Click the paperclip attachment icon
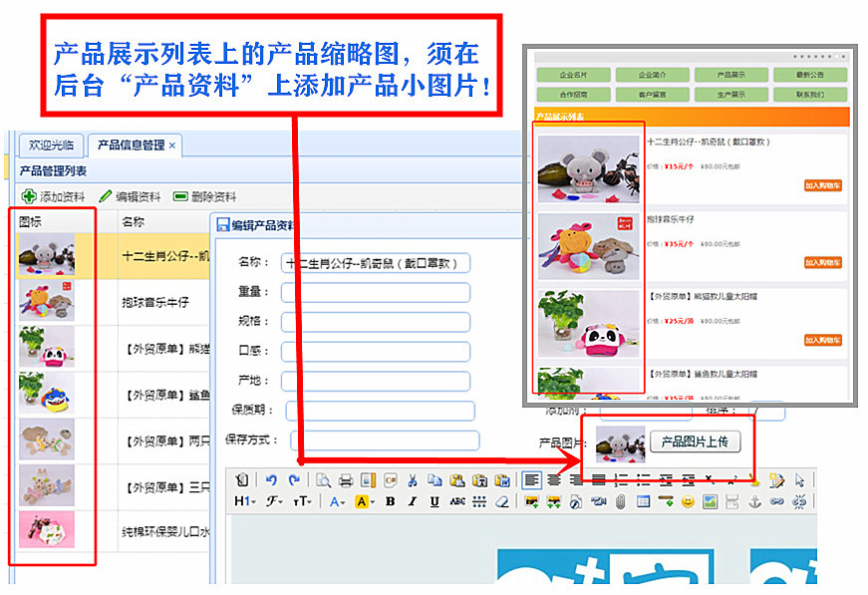The width and height of the screenshot is (868, 595). pos(619,501)
